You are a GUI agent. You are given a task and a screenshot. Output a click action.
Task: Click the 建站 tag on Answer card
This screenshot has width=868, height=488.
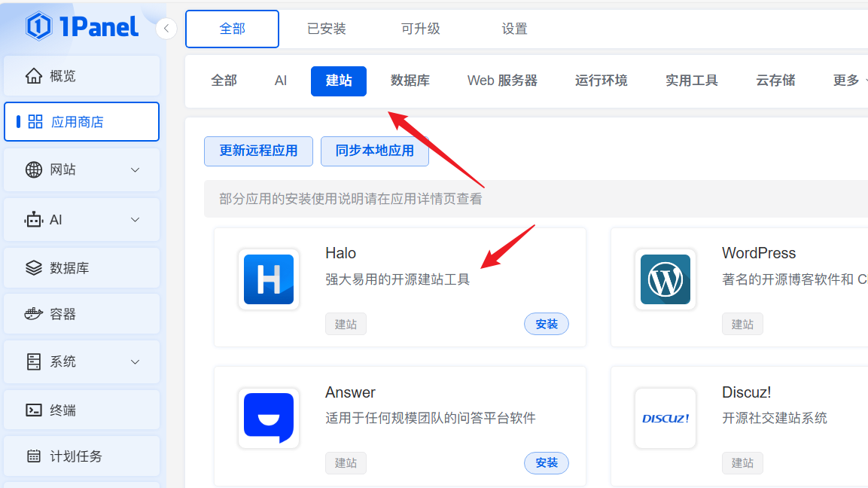346,463
